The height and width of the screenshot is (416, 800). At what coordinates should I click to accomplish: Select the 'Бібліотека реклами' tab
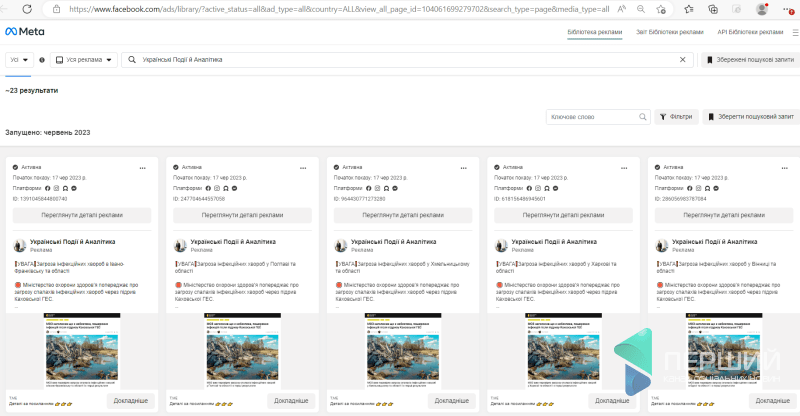pos(594,32)
